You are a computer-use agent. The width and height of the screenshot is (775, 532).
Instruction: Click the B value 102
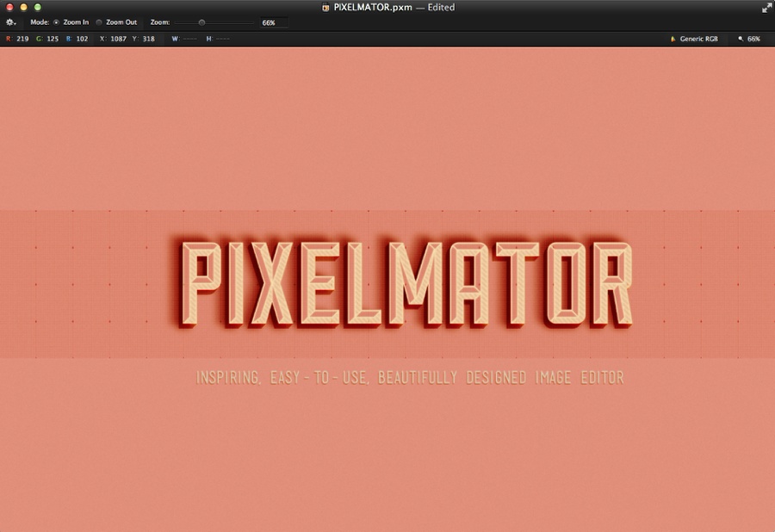pyautogui.click(x=82, y=39)
